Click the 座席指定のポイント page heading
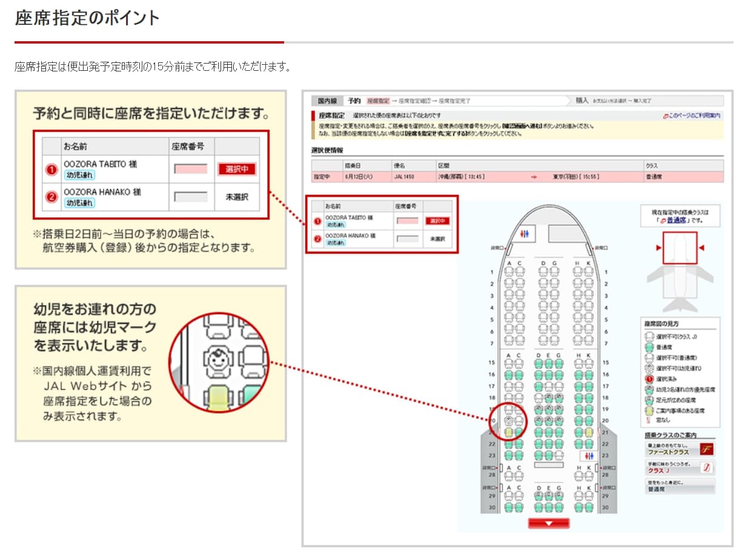This screenshot has height=560, width=750. click(x=87, y=18)
